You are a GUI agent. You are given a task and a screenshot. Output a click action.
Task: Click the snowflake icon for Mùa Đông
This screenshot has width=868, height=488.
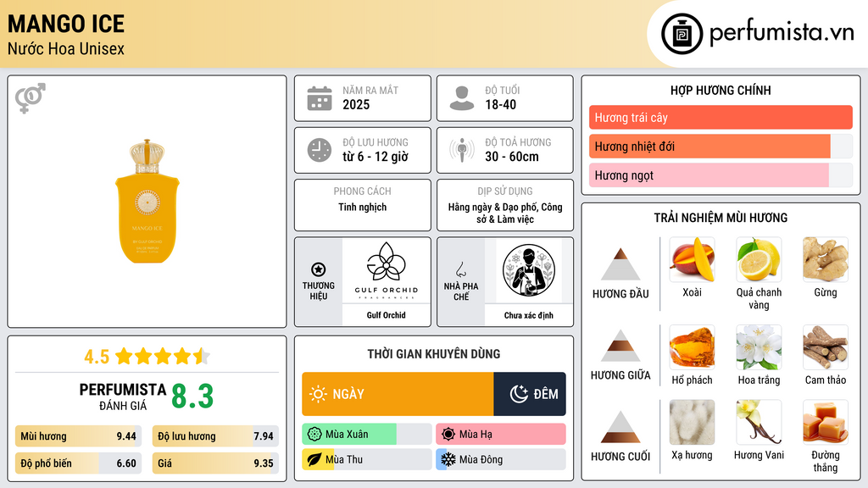[448, 459]
